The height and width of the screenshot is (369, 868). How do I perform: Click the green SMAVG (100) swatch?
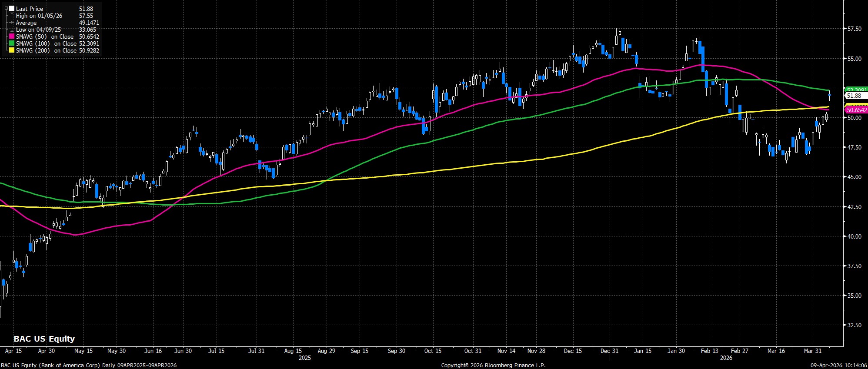tap(12, 43)
